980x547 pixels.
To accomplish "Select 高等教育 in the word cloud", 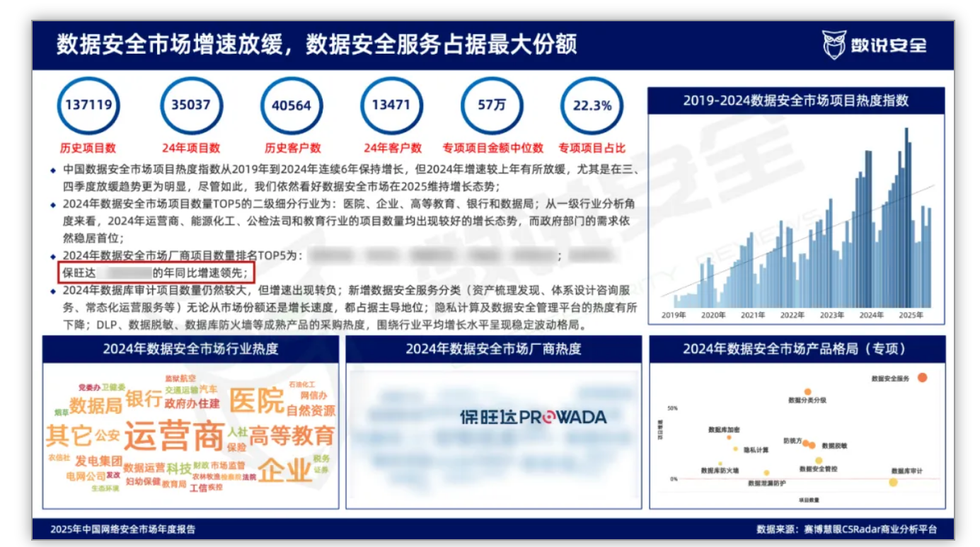I will [292, 435].
